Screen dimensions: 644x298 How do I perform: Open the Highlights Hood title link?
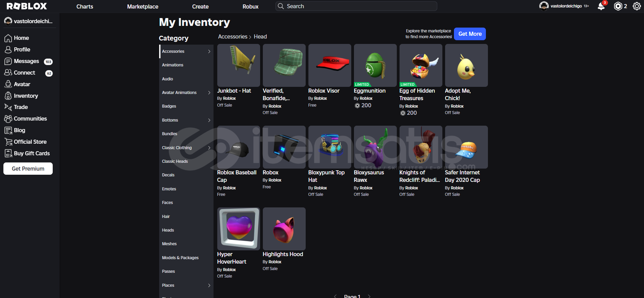[x=283, y=254]
